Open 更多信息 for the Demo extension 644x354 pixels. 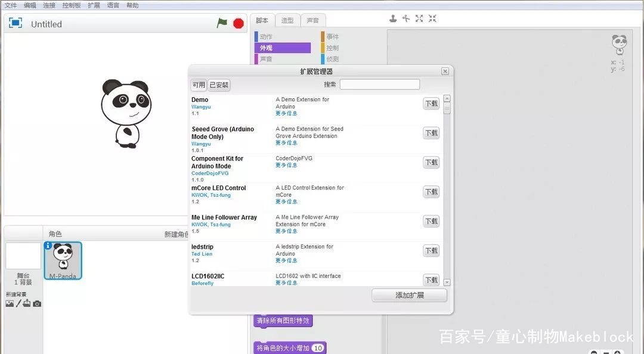286,113
